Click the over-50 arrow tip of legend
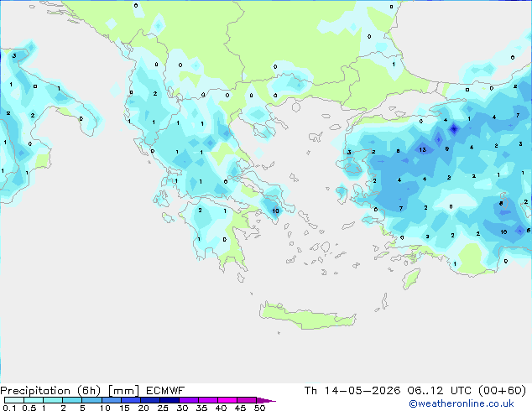Screen dimensions: 532x411 [x=266, y=400]
